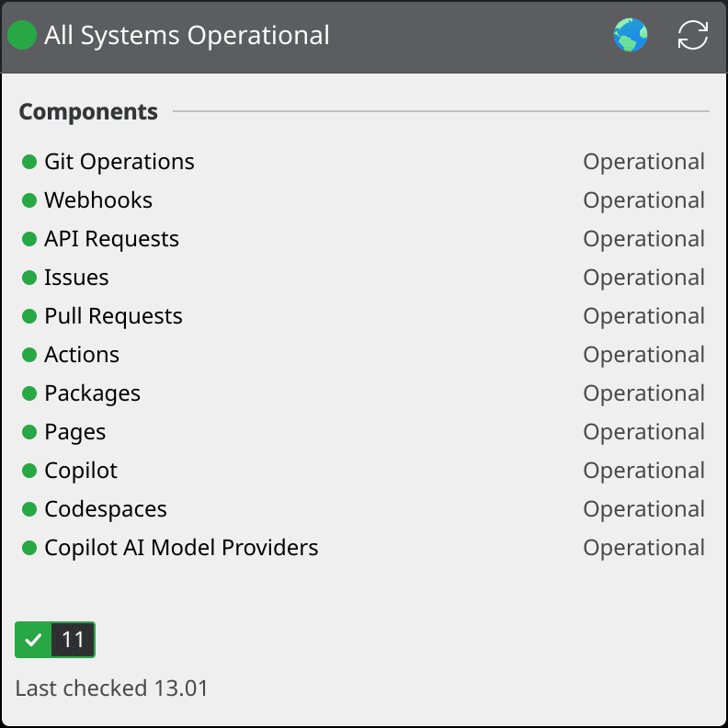The image size is (728, 728).
Task: Select the Pull Requests component label
Action: (113, 316)
